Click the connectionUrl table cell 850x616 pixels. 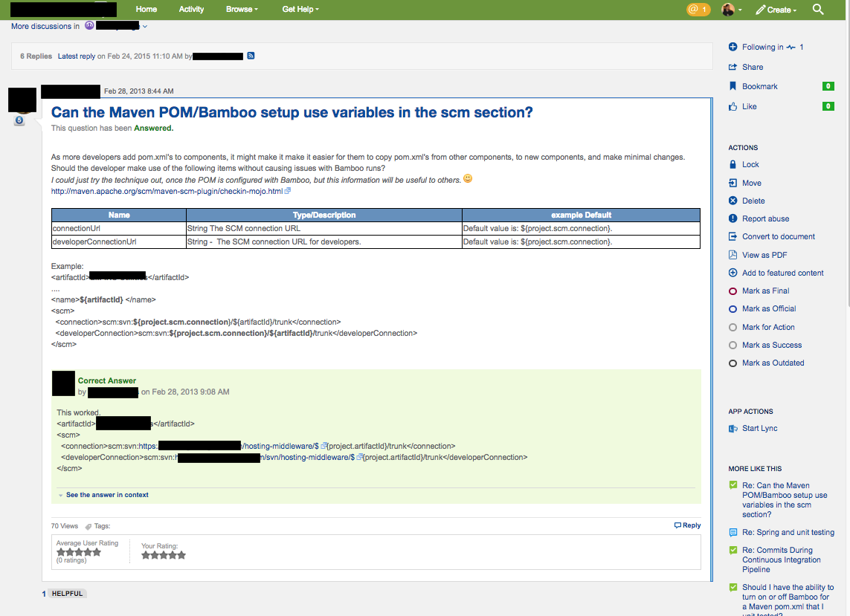click(119, 229)
